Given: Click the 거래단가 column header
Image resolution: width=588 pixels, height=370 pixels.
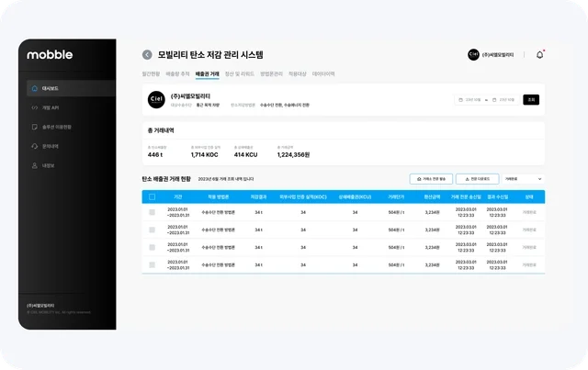Looking at the screenshot, I should 396,196.
